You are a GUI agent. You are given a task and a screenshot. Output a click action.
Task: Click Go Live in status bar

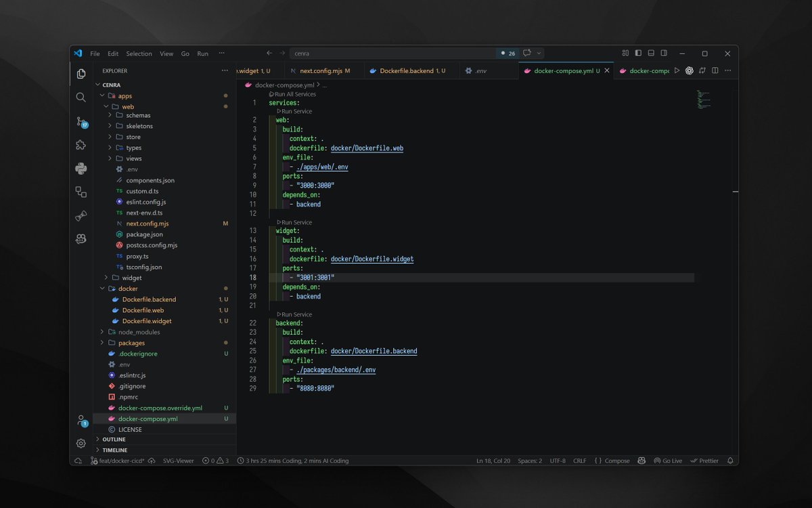pyautogui.click(x=668, y=461)
